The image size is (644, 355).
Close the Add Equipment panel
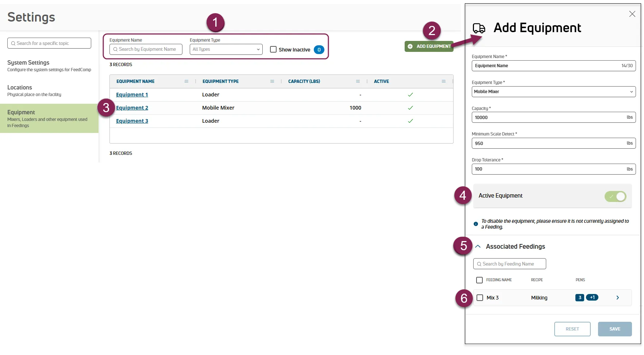click(x=632, y=14)
